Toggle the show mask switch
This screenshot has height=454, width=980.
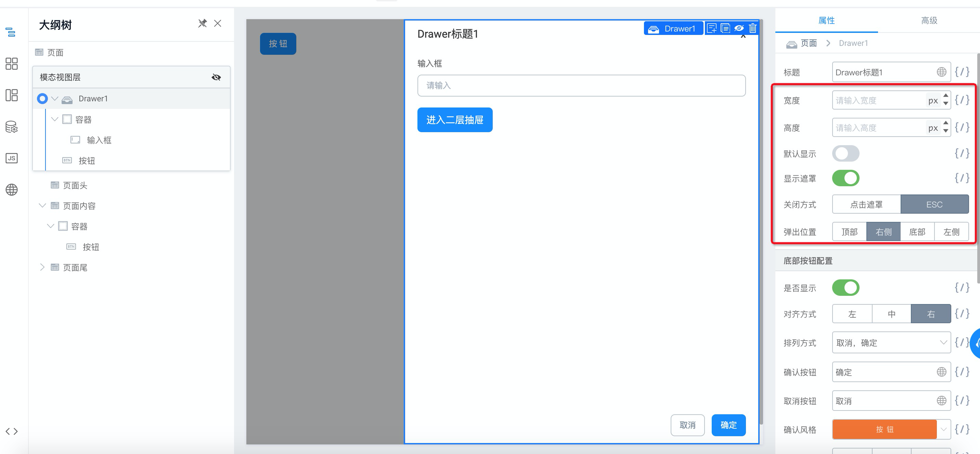coord(845,178)
